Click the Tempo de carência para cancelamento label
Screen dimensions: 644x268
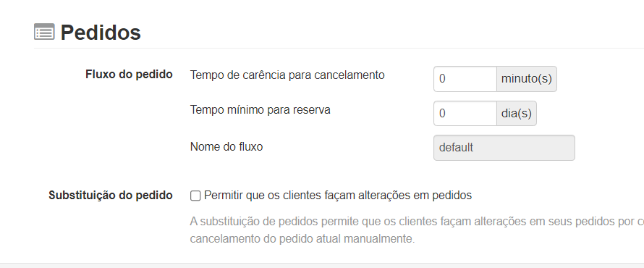[x=287, y=75]
